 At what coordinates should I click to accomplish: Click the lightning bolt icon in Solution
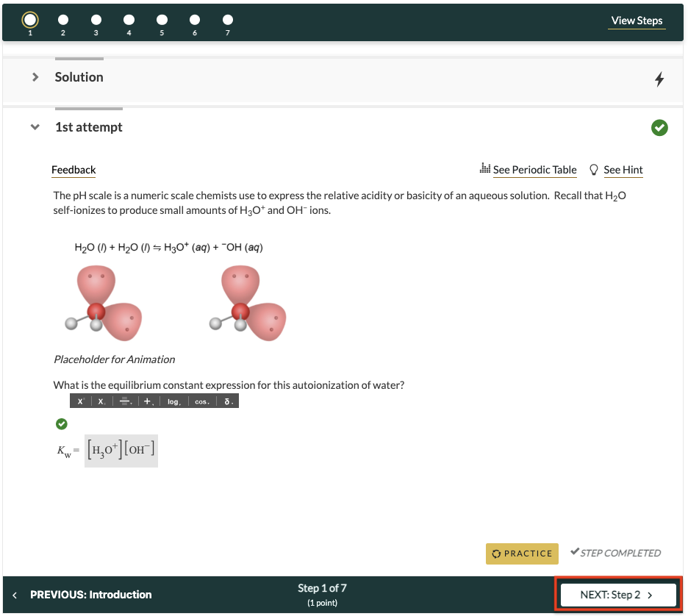pos(659,79)
